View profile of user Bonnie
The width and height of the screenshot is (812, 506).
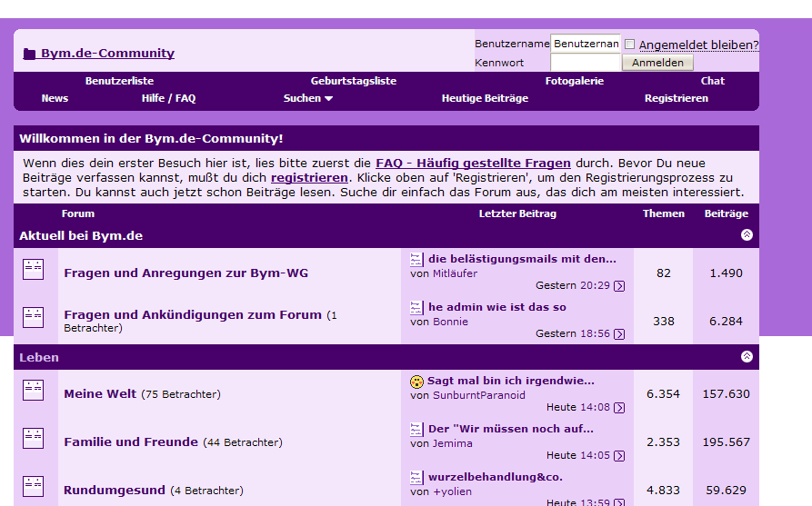pyautogui.click(x=450, y=322)
